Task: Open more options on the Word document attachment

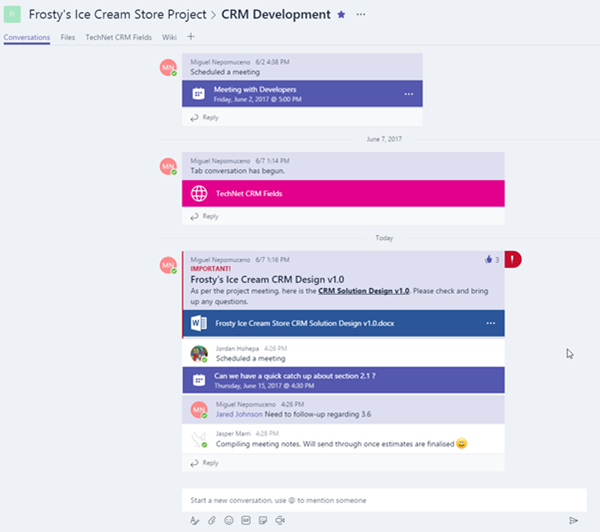Action: (x=490, y=324)
